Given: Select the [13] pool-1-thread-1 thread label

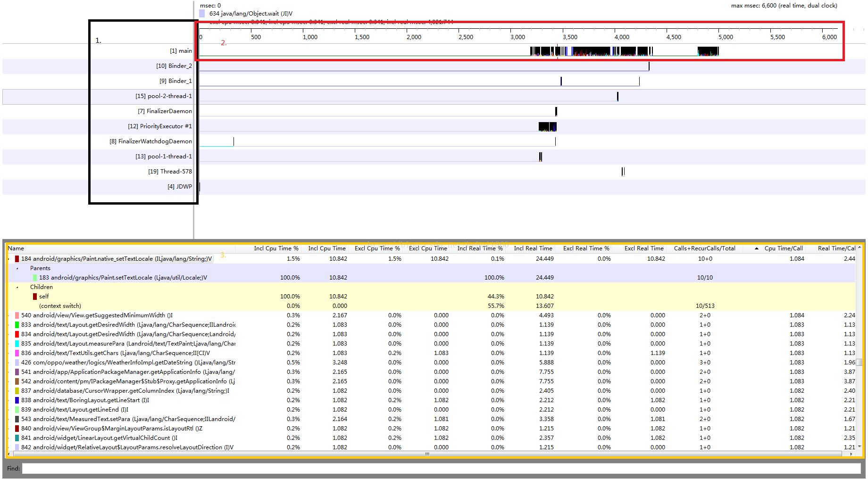Looking at the screenshot, I should tap(164, 157).
